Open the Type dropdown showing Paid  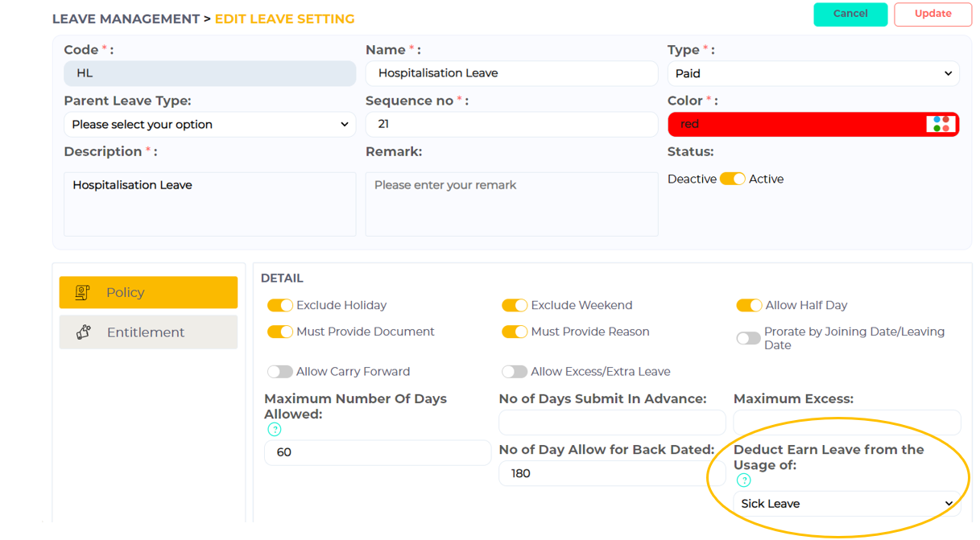[813, 73]
